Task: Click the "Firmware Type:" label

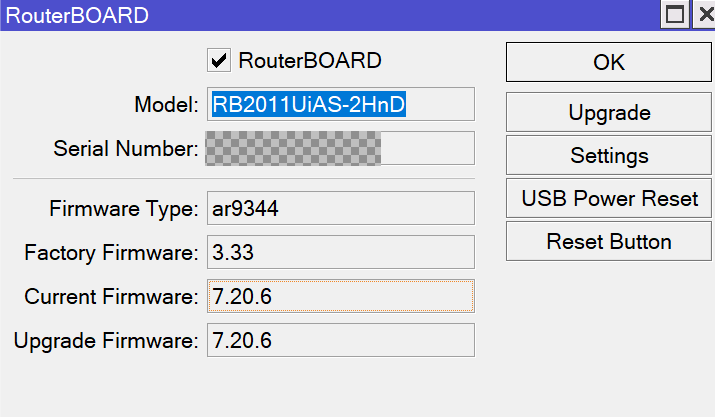Action: pos(123,210)
